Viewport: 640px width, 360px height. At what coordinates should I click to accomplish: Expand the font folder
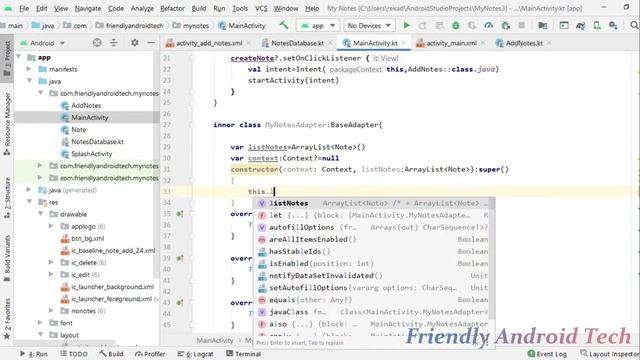pyautogui.click(x=40, y=322)
